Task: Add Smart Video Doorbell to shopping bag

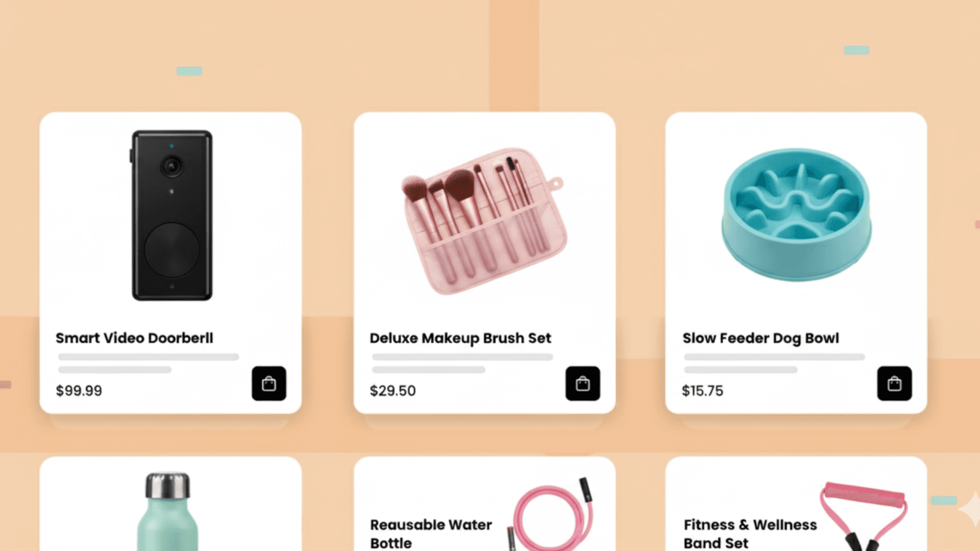Action: [x=269, y=383]
